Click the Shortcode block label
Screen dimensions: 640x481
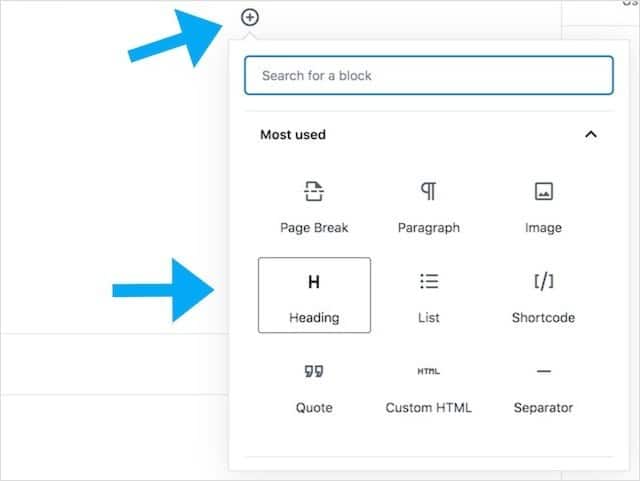coord(543,318)
